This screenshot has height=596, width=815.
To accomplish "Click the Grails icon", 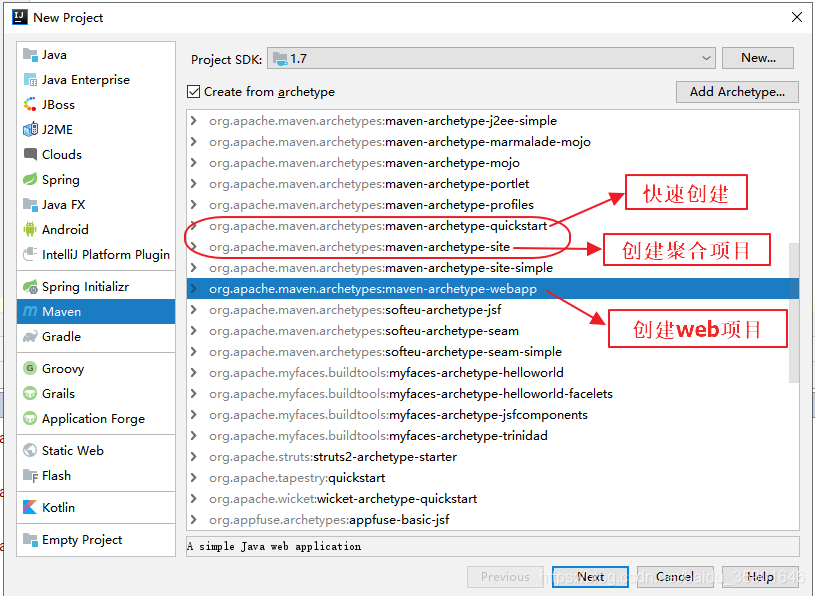I will point(30,393).
